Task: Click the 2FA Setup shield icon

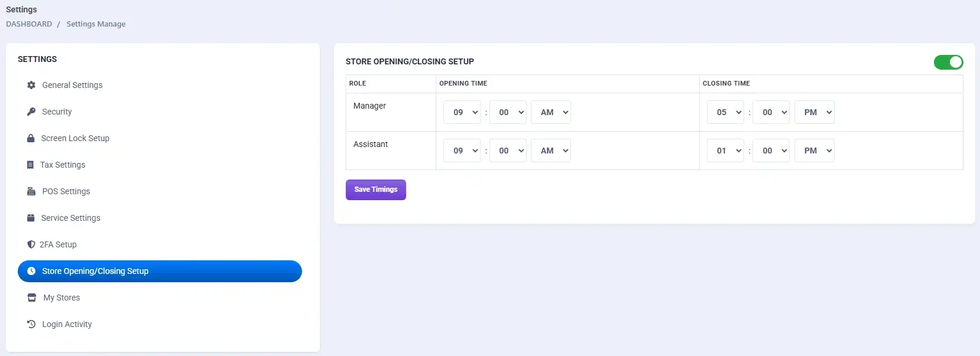Action: click(31, 244)
